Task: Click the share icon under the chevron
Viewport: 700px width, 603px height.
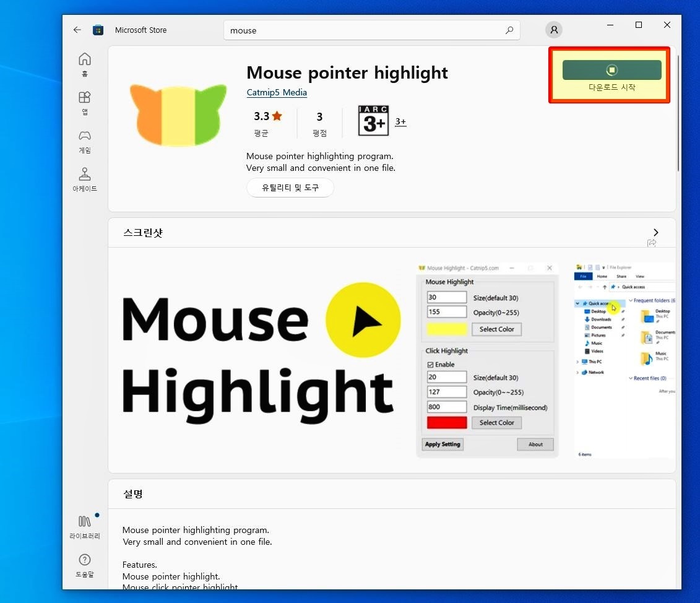Action: 652,243
